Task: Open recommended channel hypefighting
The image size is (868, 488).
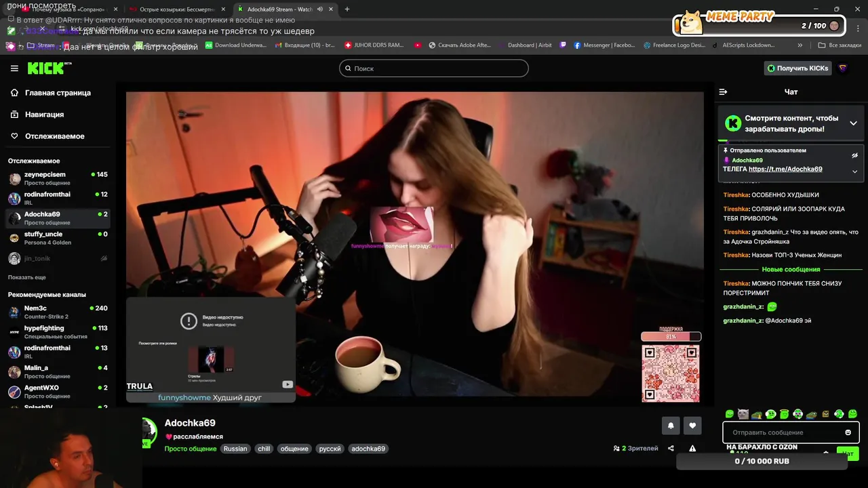Action: pos(58,331)
